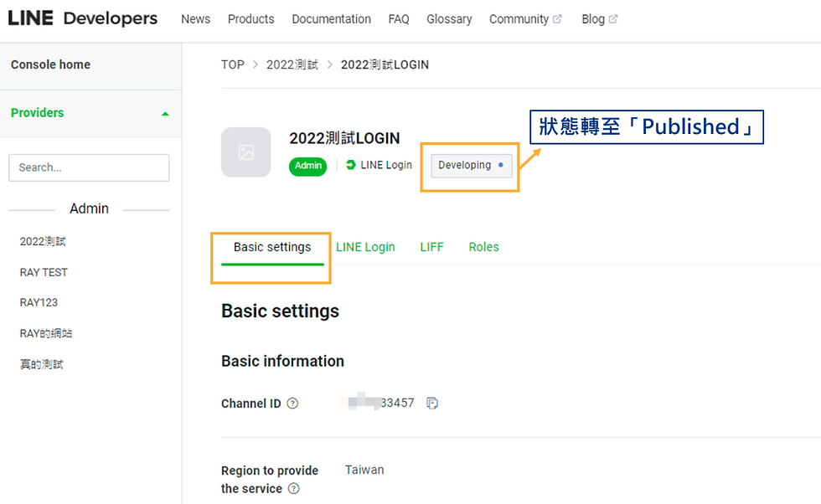Go to Console home
This screenshot has height=504, width=821.
point(51,64)
